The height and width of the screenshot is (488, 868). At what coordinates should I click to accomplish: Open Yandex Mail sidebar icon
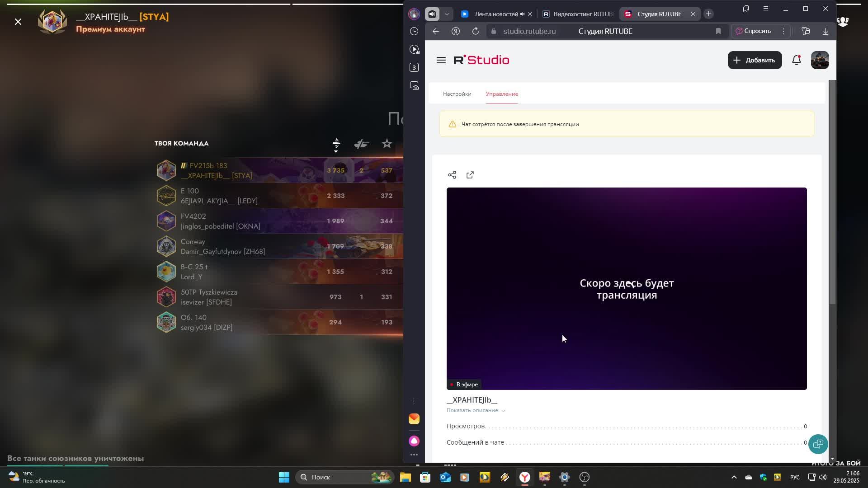pyautogui.click(x=414, y=419)
